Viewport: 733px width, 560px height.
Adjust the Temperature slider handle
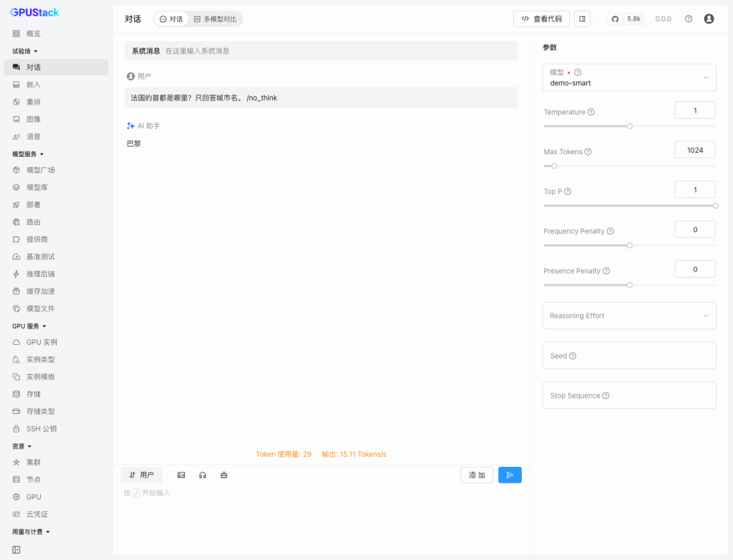(x=630, y=126)
